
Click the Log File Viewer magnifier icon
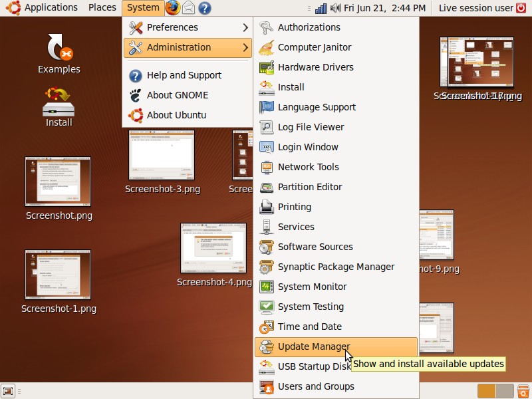(267, 127)
